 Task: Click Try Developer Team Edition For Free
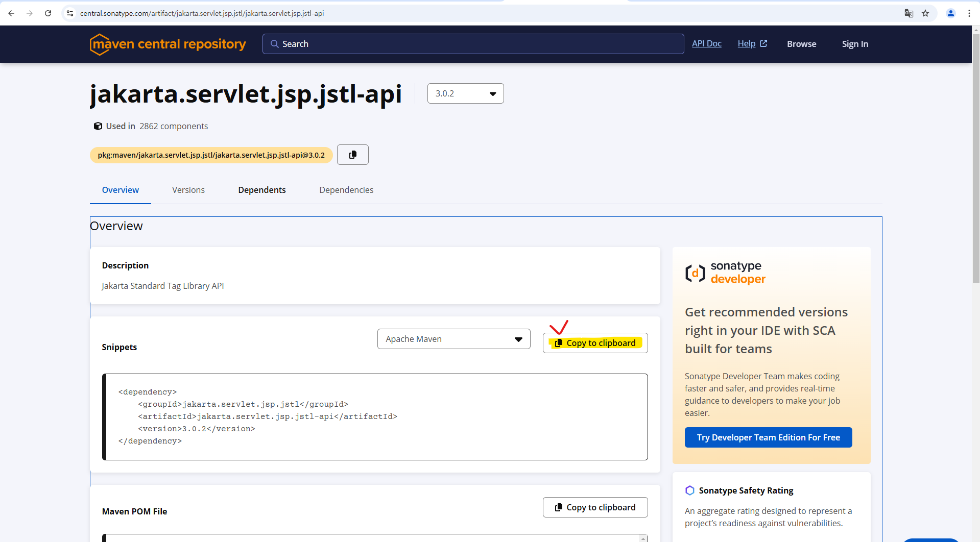click(x=769, y=437)
